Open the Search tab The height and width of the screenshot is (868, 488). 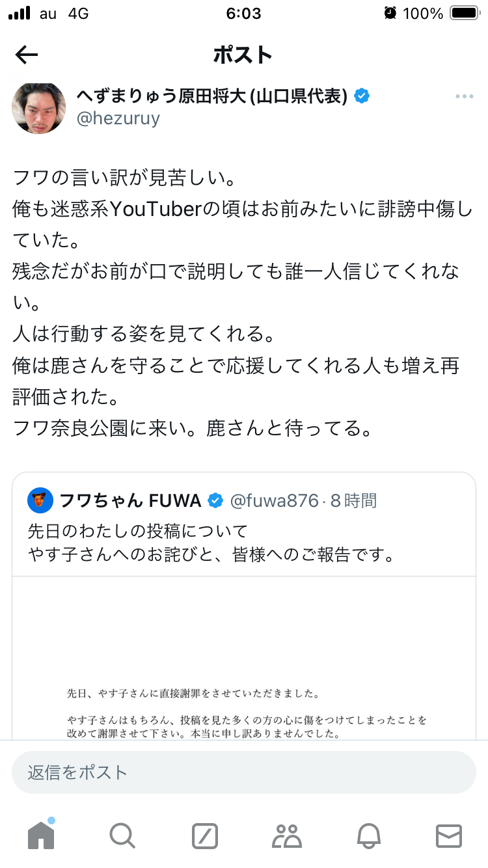pyautogui.click(x=122, y=835)
